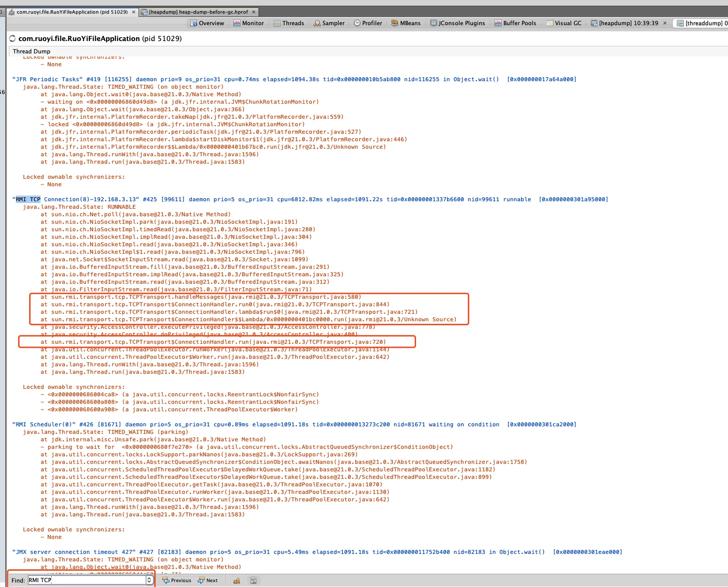Click the MBeans bean icon
The height and width of the screenshot is (587, 728).
[x=394, y=23]
